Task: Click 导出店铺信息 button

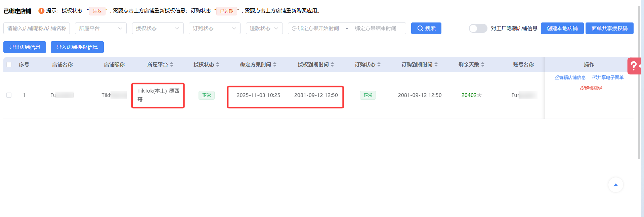Action: pos(25,47)
